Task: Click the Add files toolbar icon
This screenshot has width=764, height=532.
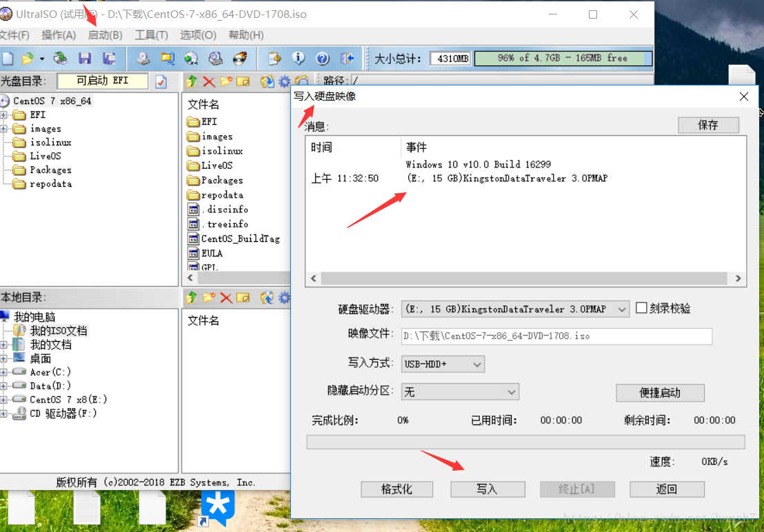Action: 274,59
